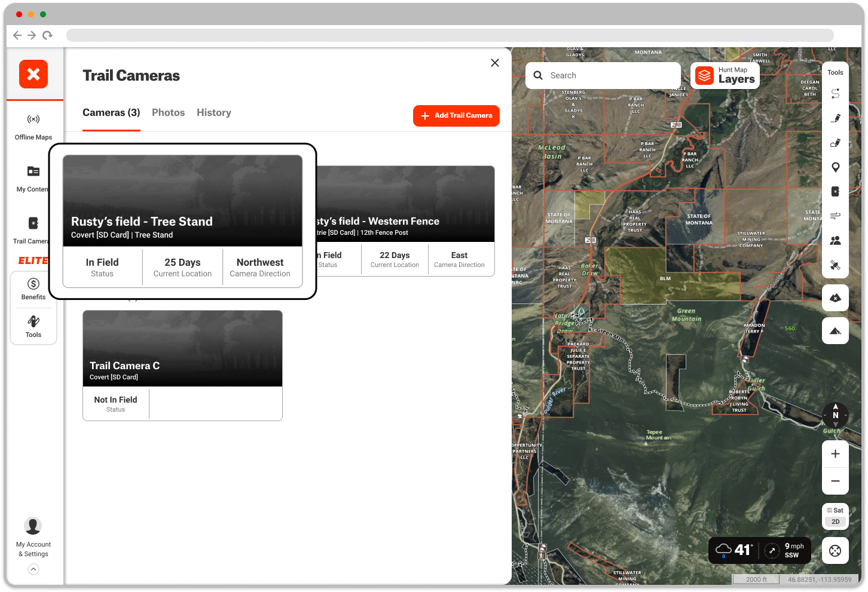Screen dimensions: 868x592
Task: Open Offline Maps in sidebar
Action: (33, 127)
